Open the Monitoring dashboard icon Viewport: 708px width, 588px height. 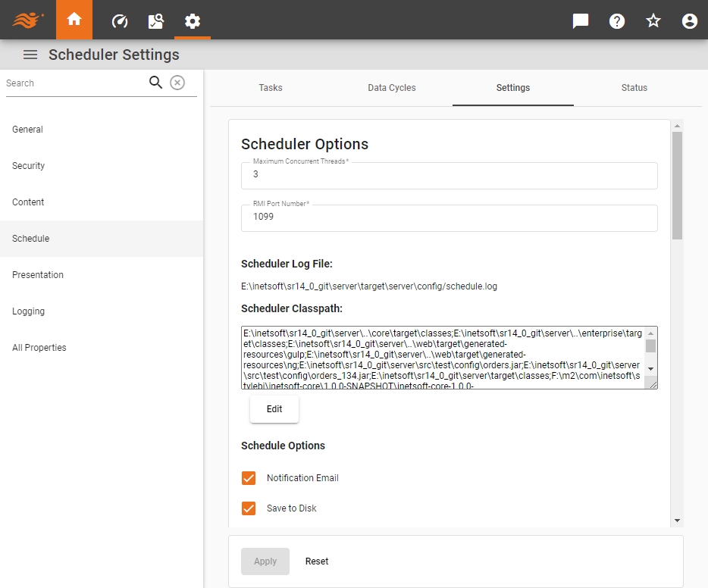click(118, 20)
